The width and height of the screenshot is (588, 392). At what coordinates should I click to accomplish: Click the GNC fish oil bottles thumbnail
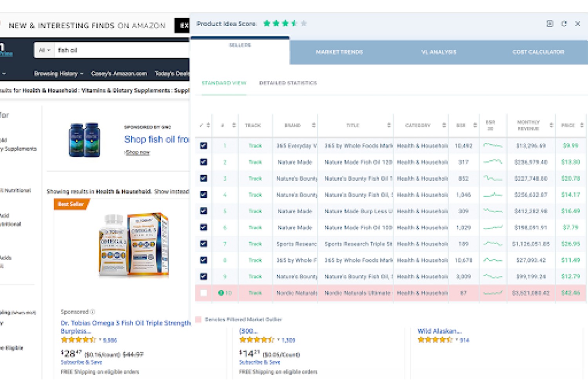[85, 140]
